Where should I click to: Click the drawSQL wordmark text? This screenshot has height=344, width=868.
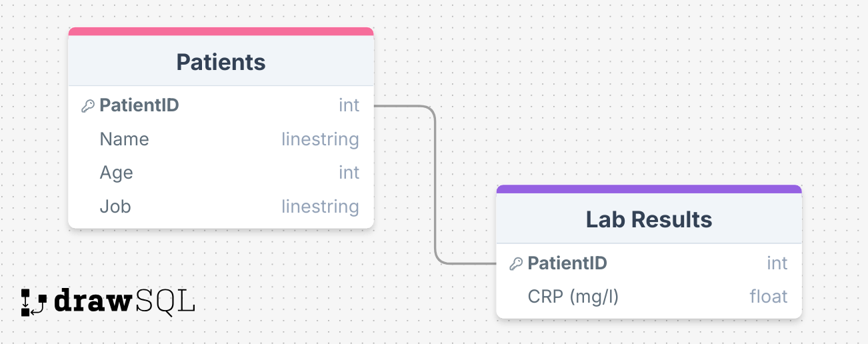click(124, 301)
